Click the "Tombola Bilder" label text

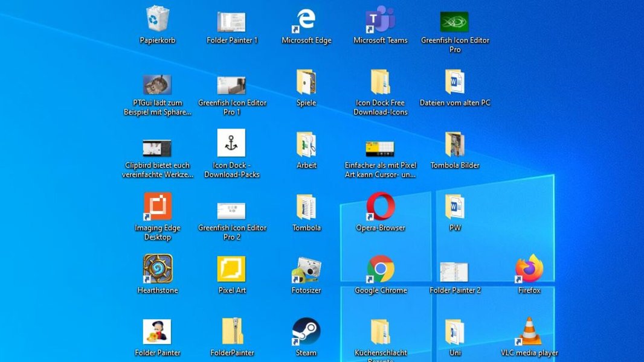(455, 165)
